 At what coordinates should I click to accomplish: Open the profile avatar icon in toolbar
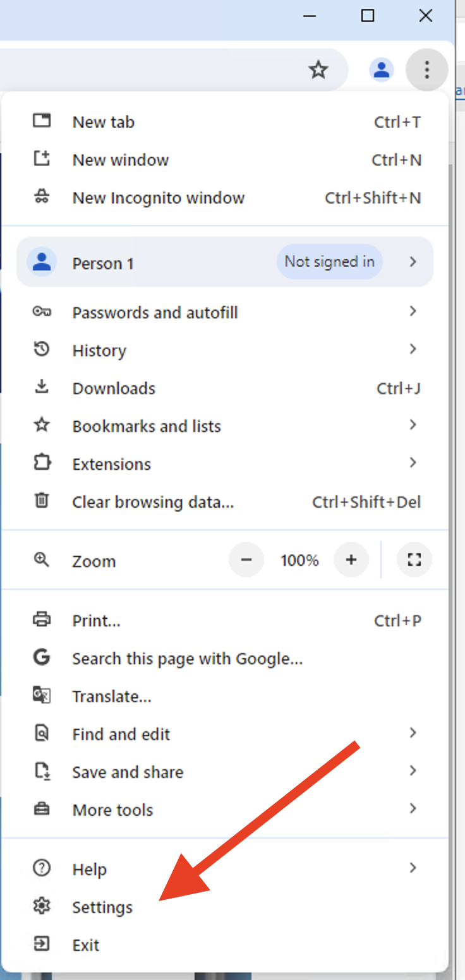[x=381, y=69]
